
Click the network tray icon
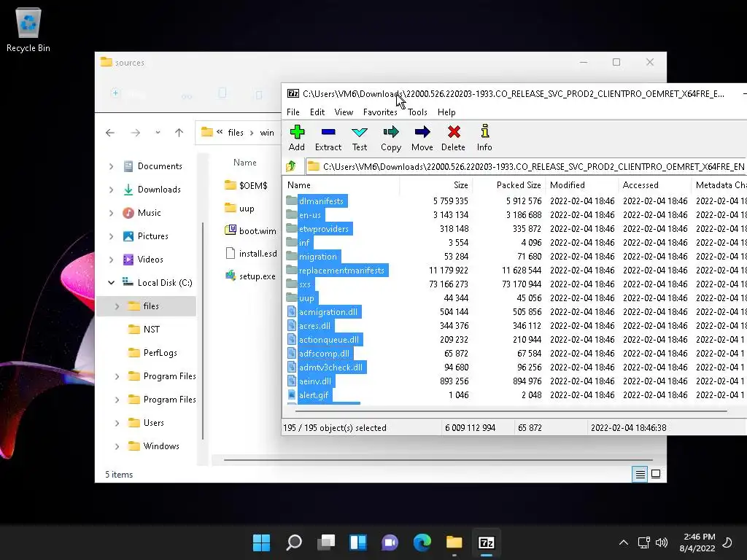[644, 542]
